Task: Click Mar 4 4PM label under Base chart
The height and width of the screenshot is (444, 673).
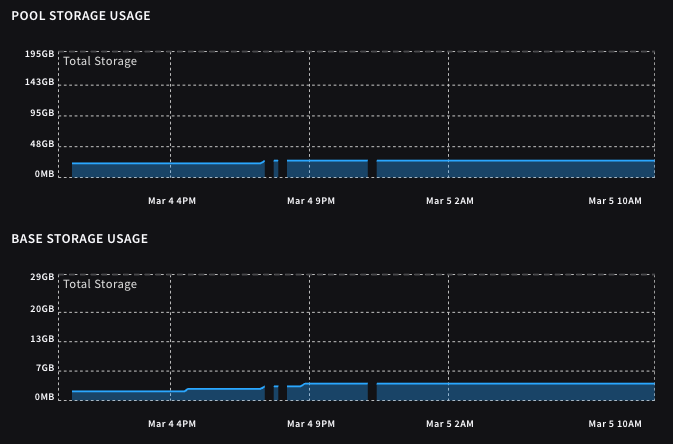Action: tap(171, 424)
